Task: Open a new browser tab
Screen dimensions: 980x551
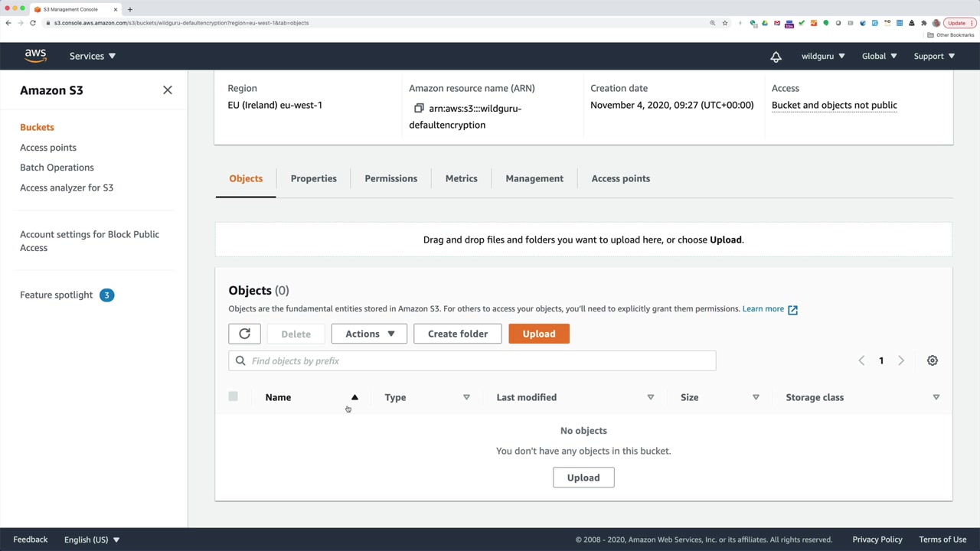Action: click(130, 9)
